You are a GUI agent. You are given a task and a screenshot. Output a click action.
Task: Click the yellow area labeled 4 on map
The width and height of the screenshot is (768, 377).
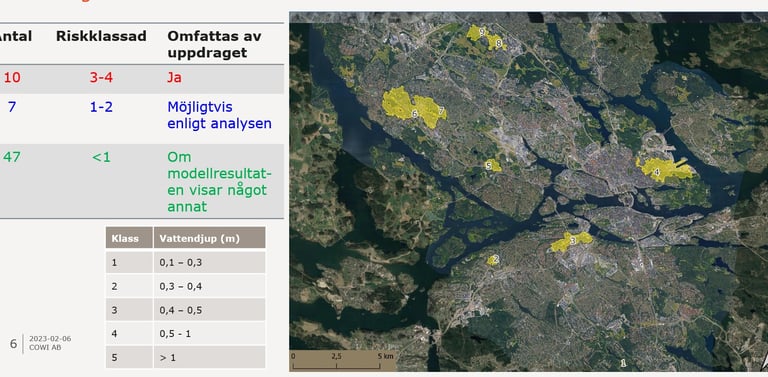[x=664, y=169]
